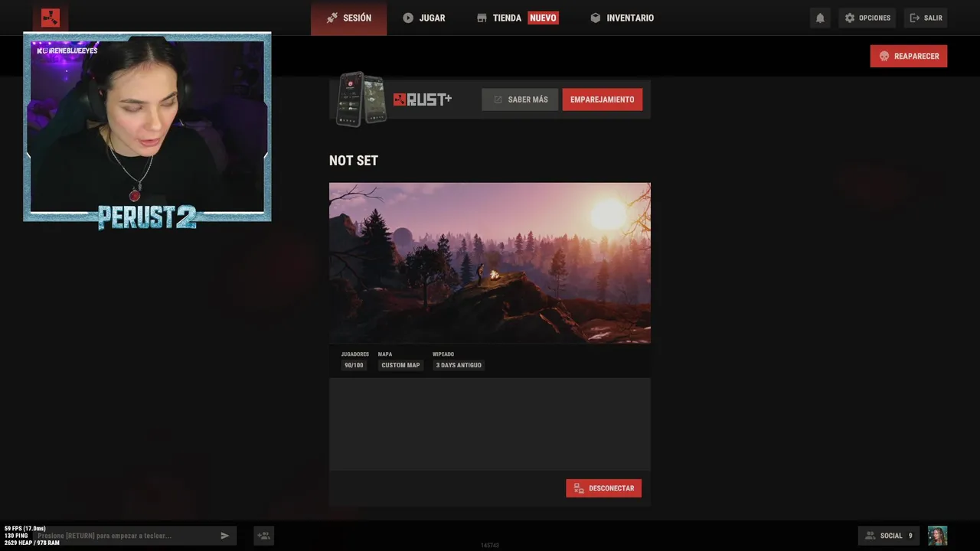This screenshot has width=980, height=551.
Task: Click the 'NOT SET' server title
Action: (x=354, y=161)
